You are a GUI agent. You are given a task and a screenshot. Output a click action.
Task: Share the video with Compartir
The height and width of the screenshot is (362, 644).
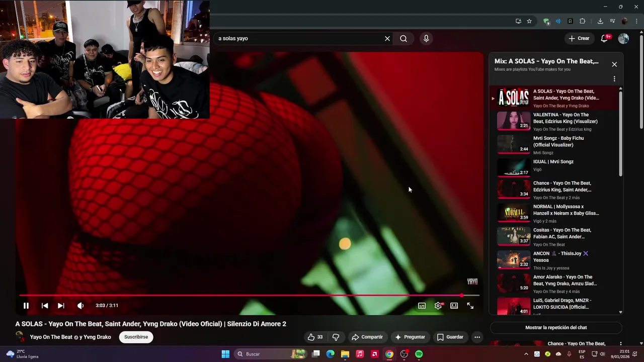click(x=367, y=337)
